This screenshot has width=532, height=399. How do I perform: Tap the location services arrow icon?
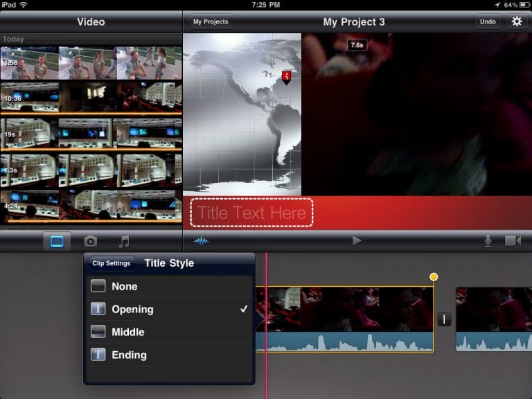tap(497, 5)
